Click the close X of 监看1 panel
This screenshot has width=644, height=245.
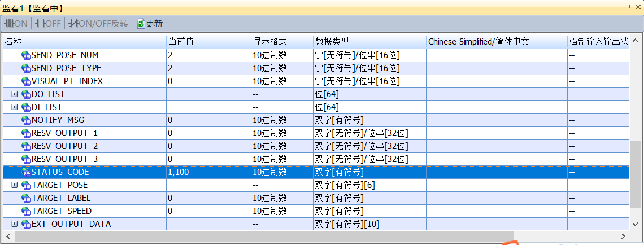pyautogui.click(x=639, y=8)
